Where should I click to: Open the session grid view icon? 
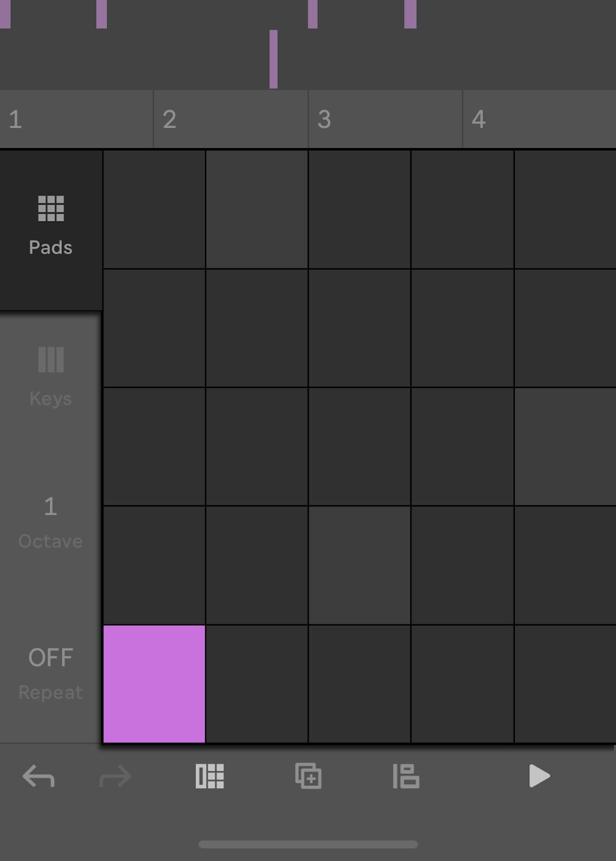click(x=210, y=776)
